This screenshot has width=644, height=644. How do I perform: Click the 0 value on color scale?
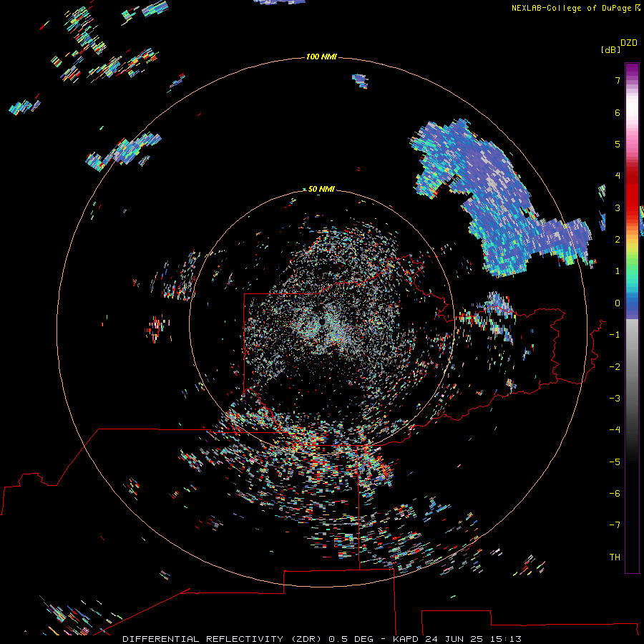point(618,303)
